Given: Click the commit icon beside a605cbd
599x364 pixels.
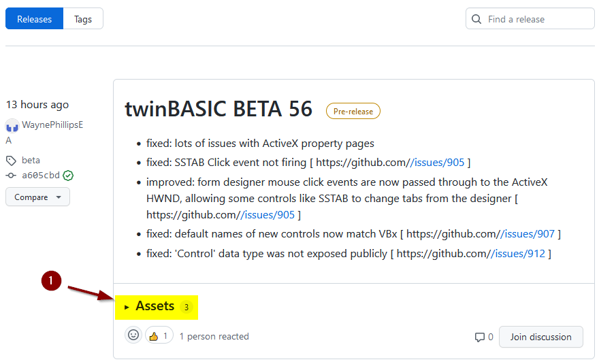Looking at the screenshot, I should pos(11,176).
